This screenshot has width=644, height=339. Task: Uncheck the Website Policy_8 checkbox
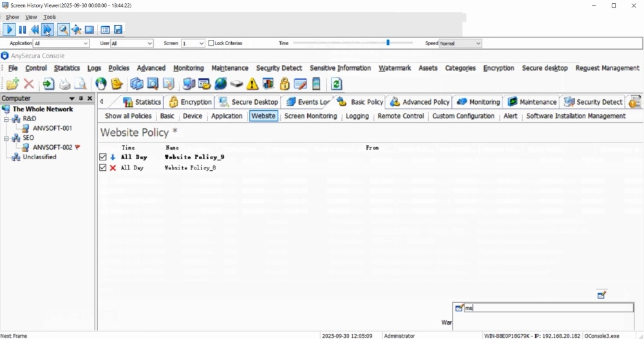[x=103, y=168]
